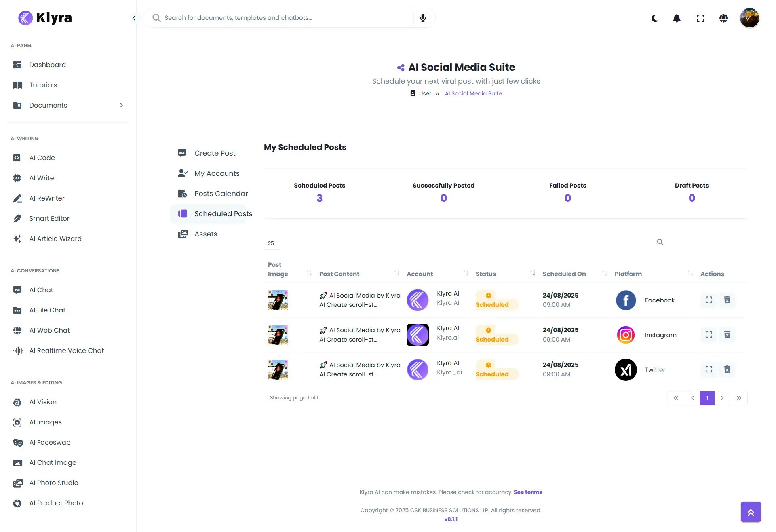Switch to the My Accounts tab
Screen dimensions: 776x532
click(x=217, y=173)
